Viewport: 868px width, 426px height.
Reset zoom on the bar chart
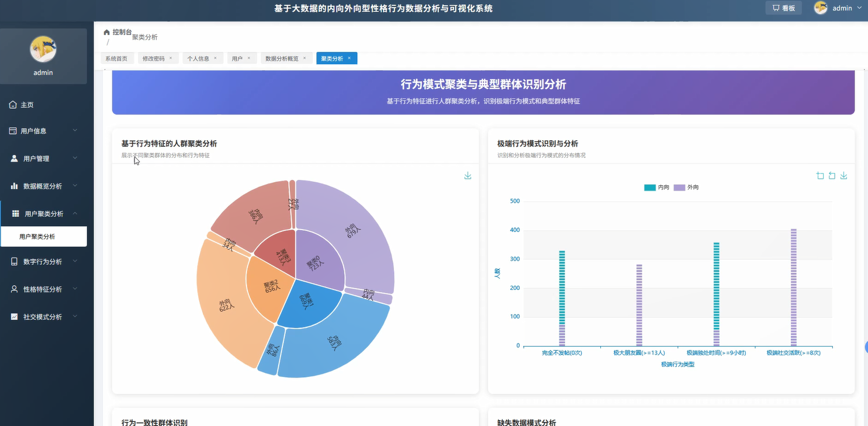pos(832,175)
